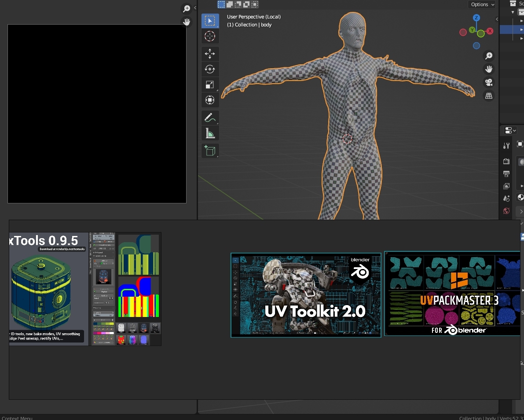Click the TexTools 0.9.5 thumbnail

click(85, 289)
